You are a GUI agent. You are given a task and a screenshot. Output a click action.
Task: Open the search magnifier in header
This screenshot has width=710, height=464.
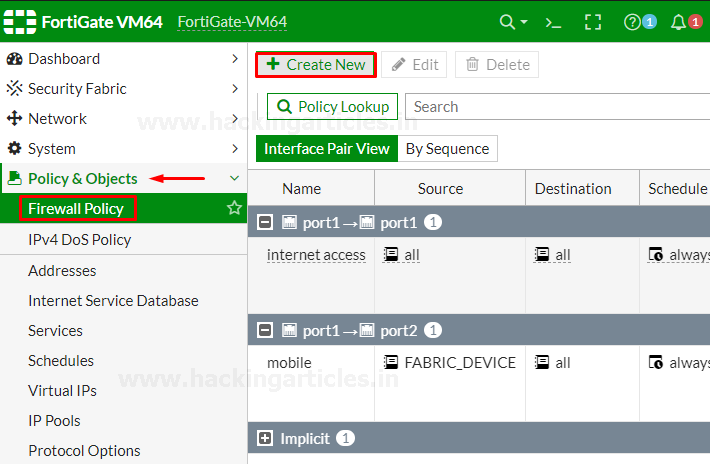(507, 22)
